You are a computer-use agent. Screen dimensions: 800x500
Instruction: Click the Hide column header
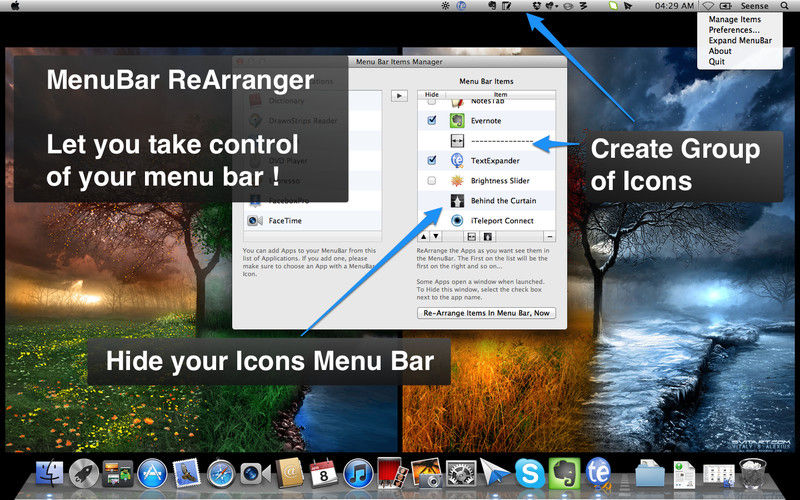click(x=432, y=94)
